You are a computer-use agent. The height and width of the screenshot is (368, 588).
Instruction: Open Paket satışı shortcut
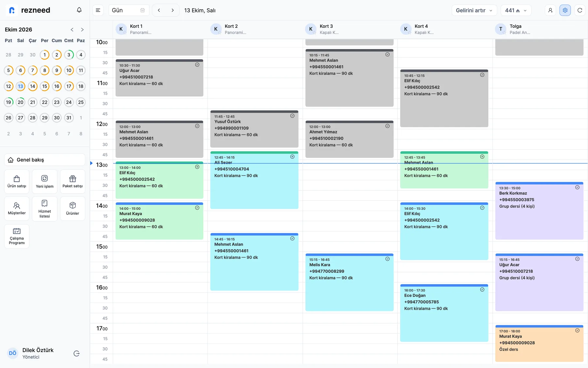pyautogui.click(x=73, y=182)
